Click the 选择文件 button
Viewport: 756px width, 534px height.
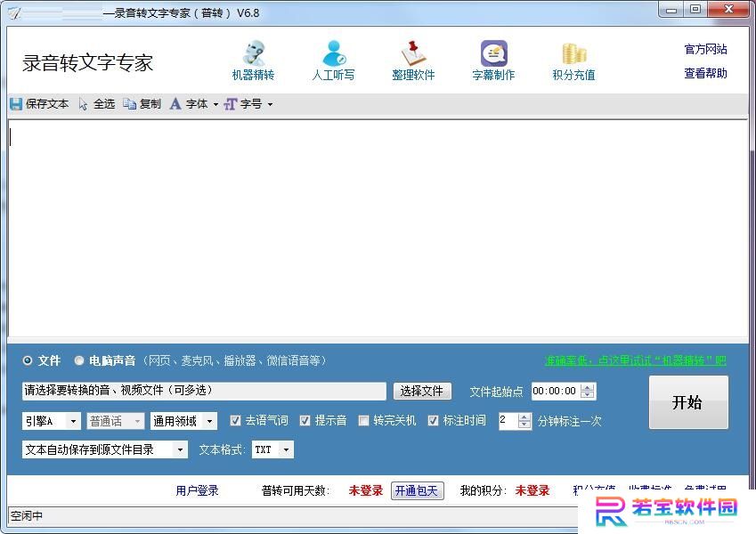(422, 391)
